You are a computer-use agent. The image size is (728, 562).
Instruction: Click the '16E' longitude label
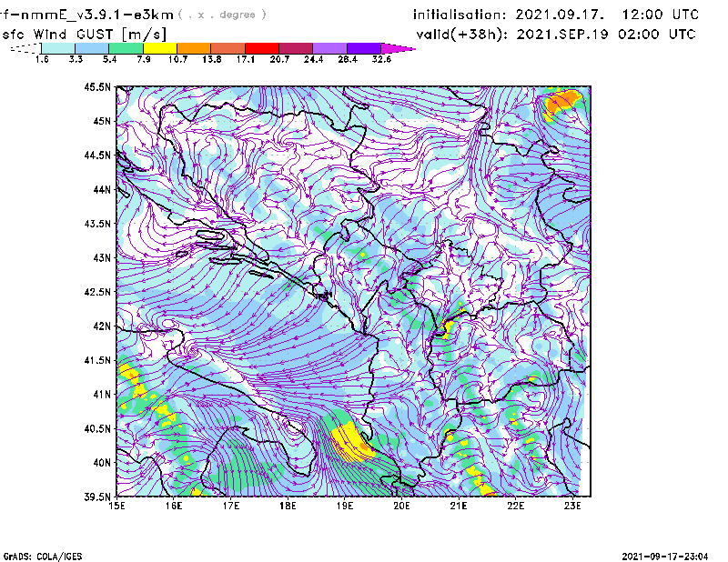(x=174, y=506)
